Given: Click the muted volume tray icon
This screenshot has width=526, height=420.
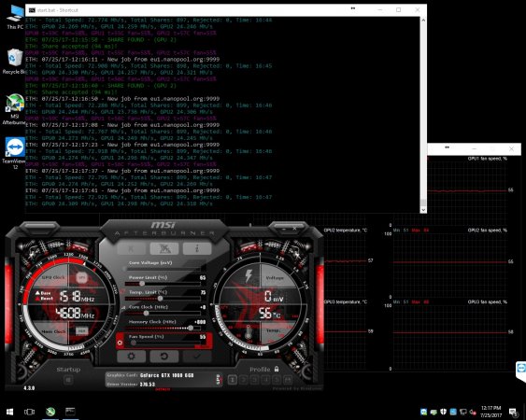Looking at the screenshot, I should click(473, 412).
